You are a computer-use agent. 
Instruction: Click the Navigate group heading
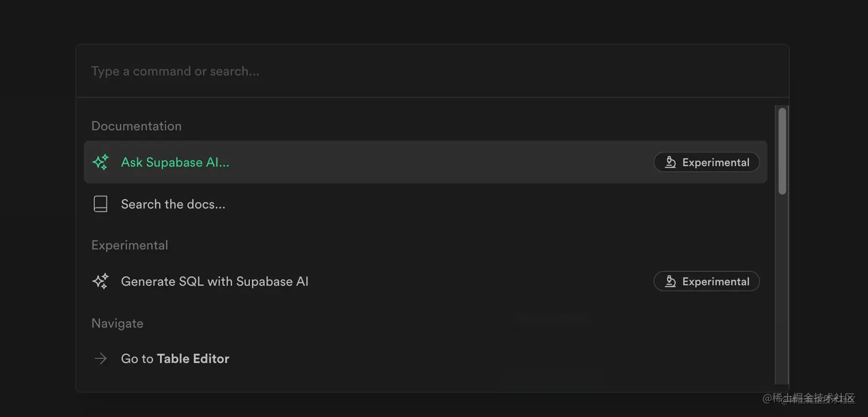(117, 323)
